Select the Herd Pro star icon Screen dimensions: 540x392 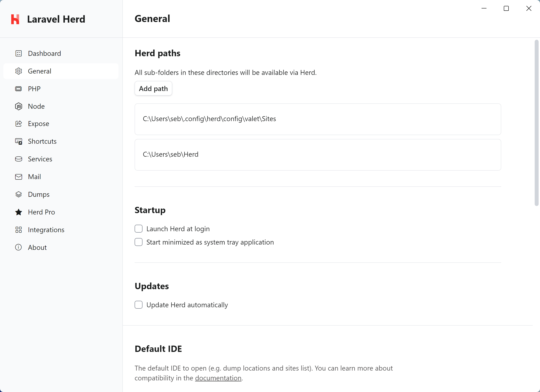tap(18, 212)
